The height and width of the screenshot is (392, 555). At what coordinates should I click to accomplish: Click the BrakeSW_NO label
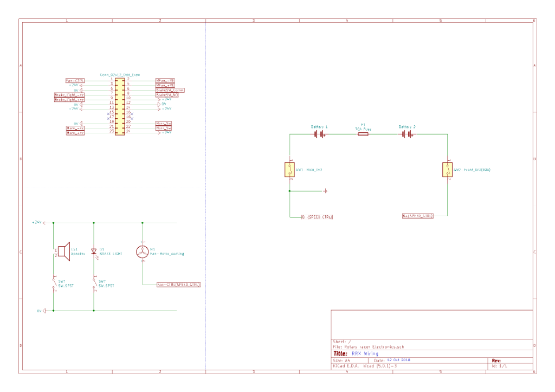click(167, 95)
